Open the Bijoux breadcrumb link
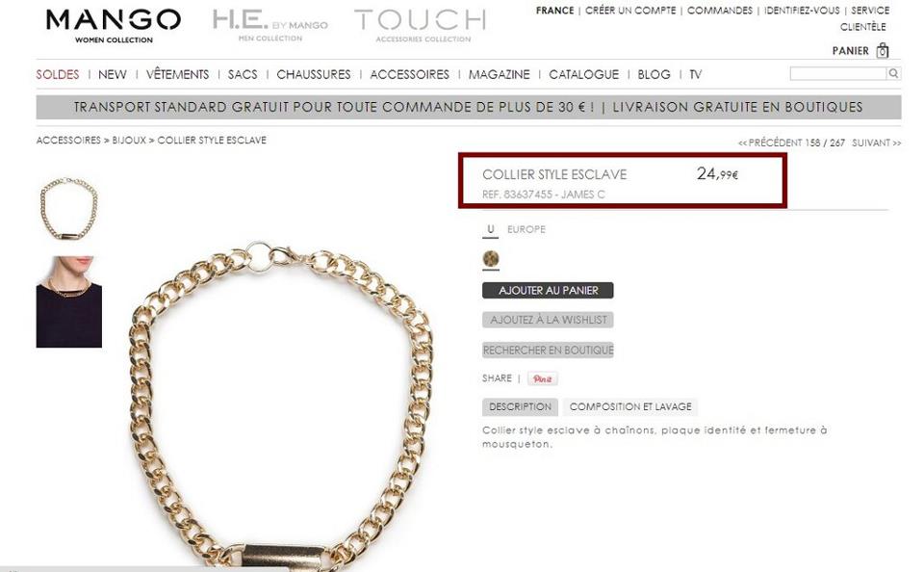Image resolution: width=924 pixels, height=572 pixels. (x=129, y=141)
